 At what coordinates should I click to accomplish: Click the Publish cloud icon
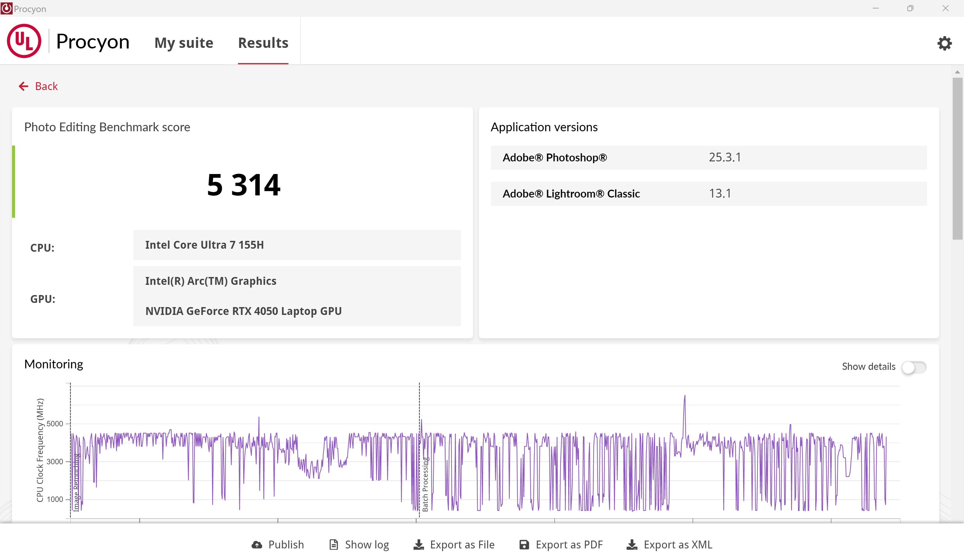tap(257, 544)
